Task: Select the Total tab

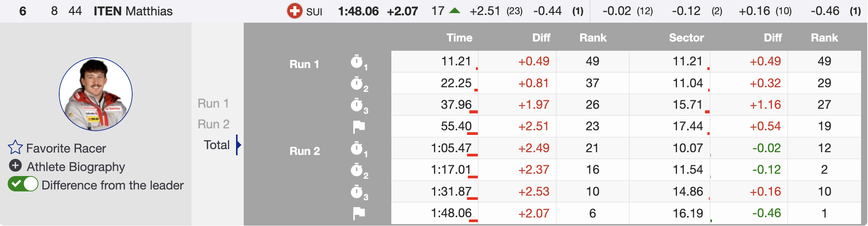Action: pyautogui.click(x=217, y=145)
